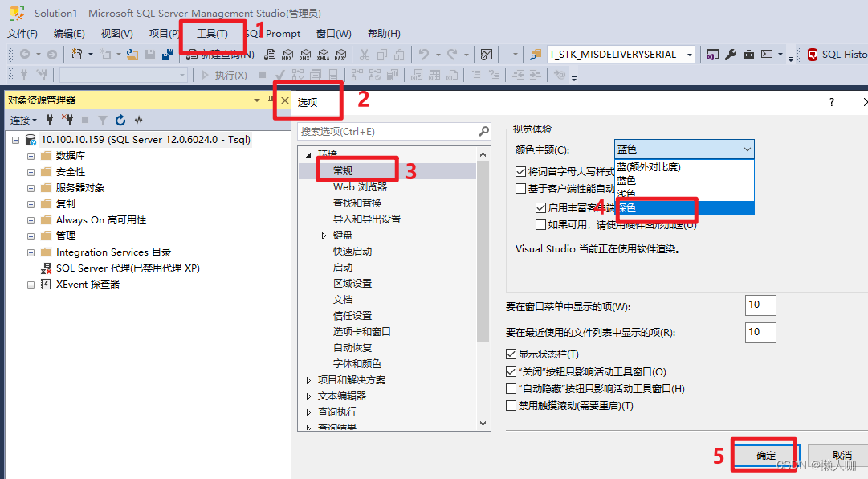Open the 文件(F) menu

tap(22, 33)
